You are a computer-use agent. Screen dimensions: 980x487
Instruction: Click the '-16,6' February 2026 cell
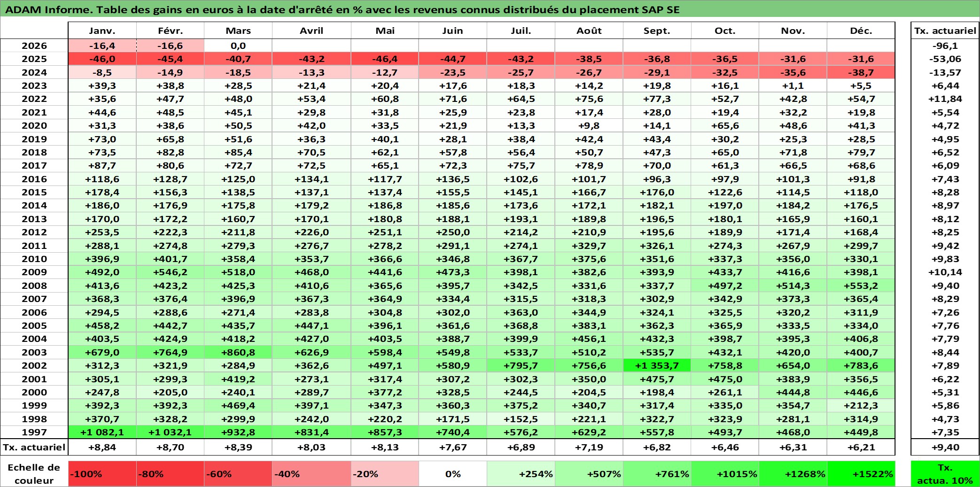pos(170,46)
